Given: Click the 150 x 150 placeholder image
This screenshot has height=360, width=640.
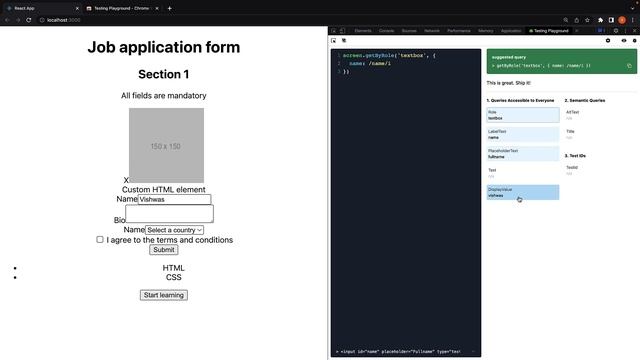Looking at the screenshot, I should (167, 145).
